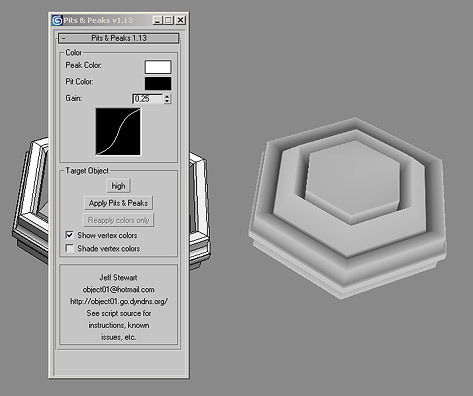Close the Pits & Peaks dialog
Viewport: 473px width, 396px height.
tap(180, 20)
